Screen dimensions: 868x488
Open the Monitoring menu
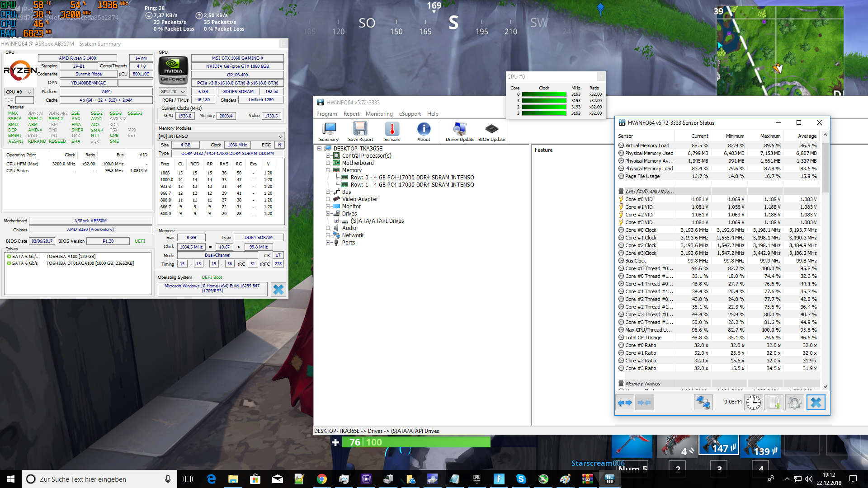click(x=379, y=114)
